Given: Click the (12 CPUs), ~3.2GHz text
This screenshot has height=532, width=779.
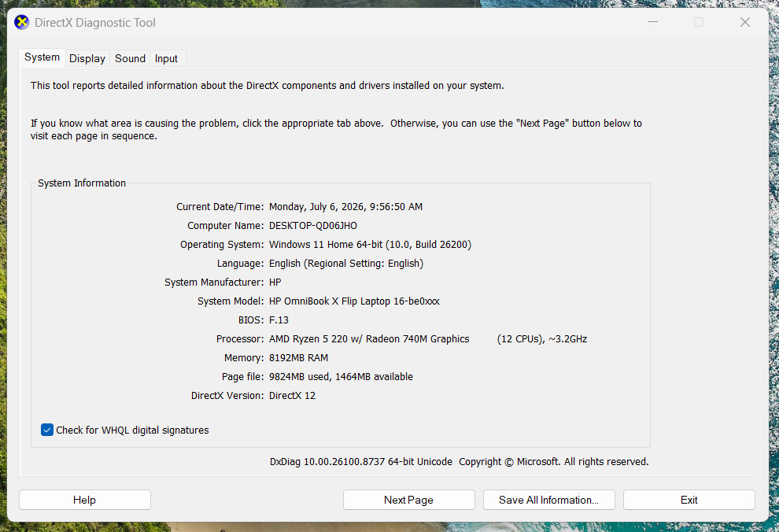Looking at the screenshot, I should click(x=542, y=338).
